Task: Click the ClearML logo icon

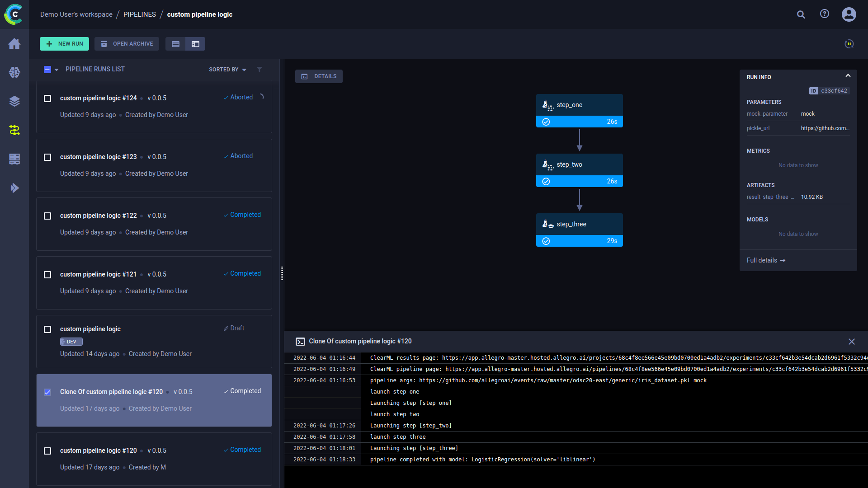Action: click(14, 14)
